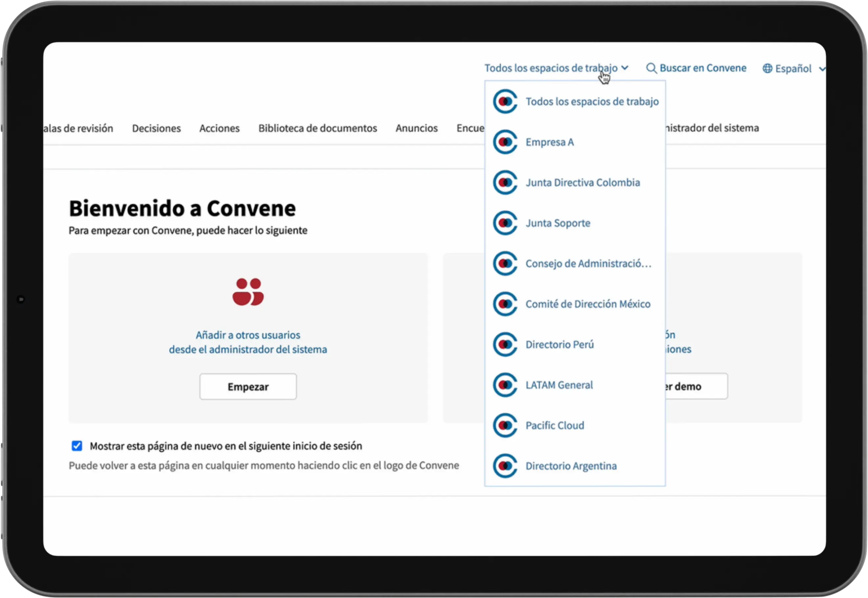Open the Español language dropdown

click(794, 69)
